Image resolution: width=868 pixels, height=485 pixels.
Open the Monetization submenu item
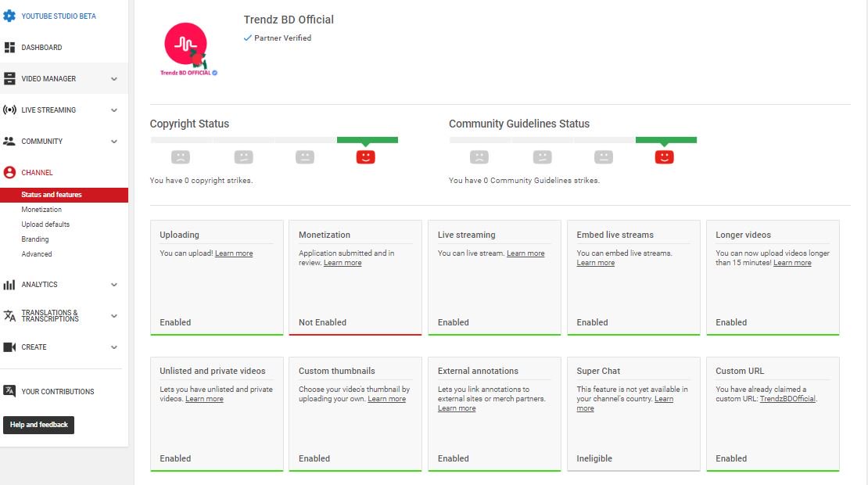[x=41, y=210]
